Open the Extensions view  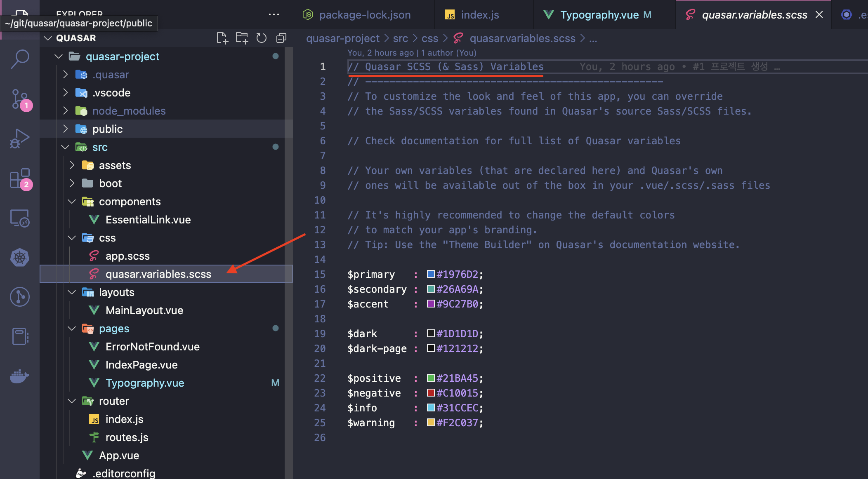(x=20, y=178)
